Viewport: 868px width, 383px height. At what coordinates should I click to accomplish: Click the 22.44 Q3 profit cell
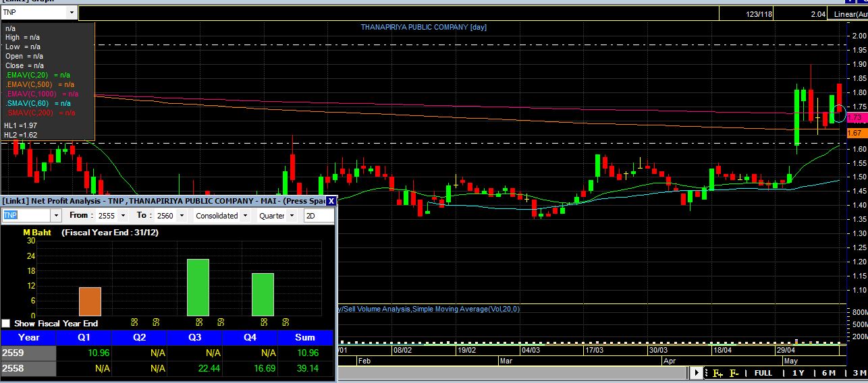coord(195,369)
